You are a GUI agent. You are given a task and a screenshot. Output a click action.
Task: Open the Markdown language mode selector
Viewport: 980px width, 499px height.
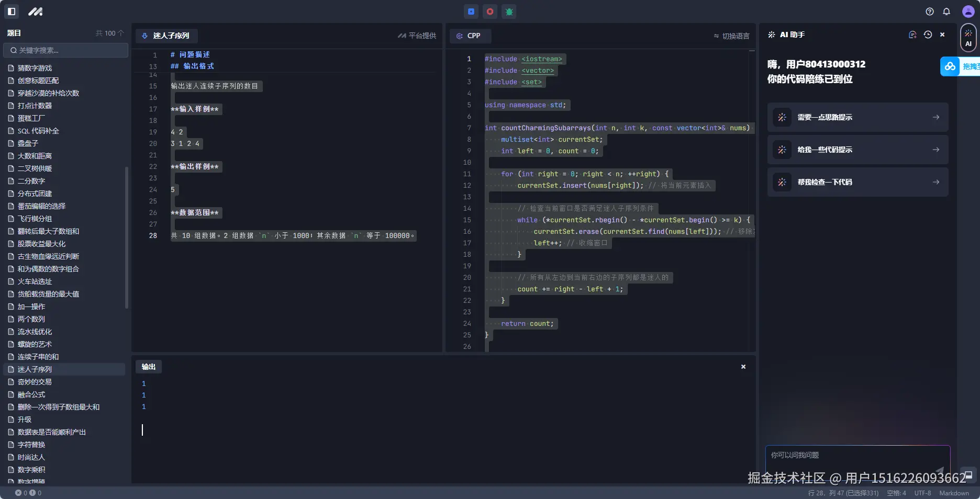pos(954,493)
